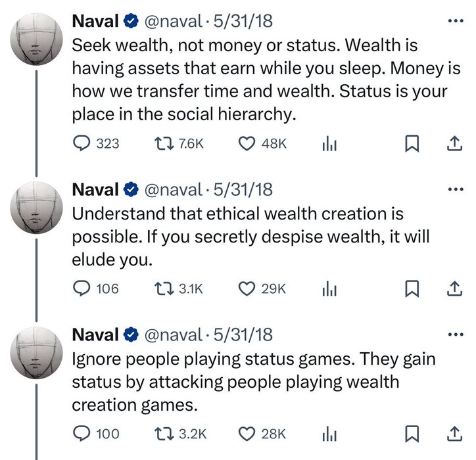476x460 pixels.
Task: Reply to the "status games" tweet
Action: coord(81,434)
